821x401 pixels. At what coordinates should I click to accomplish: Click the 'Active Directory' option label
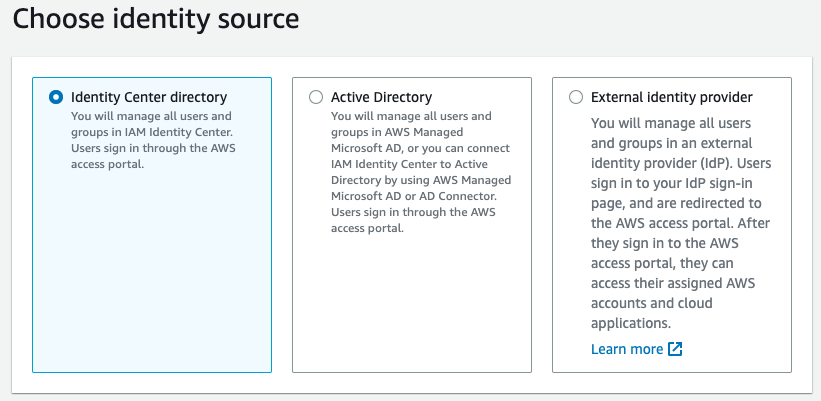point(381,98)
